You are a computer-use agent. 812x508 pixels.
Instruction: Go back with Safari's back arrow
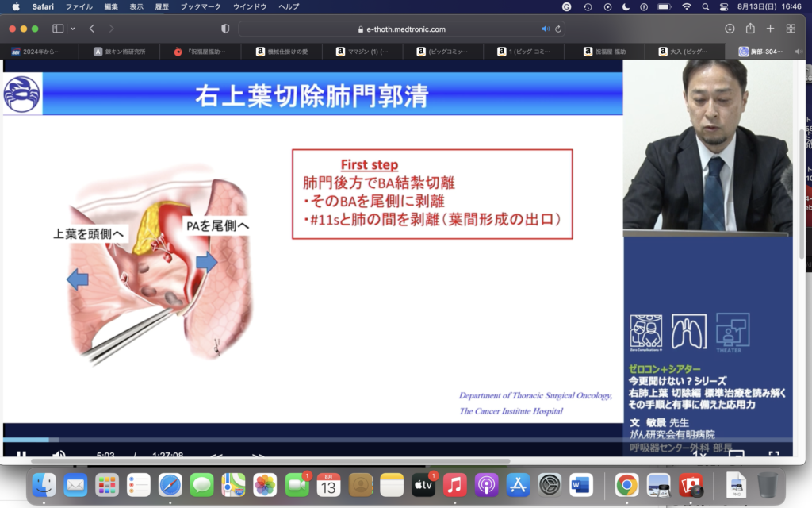click(92, 29)
